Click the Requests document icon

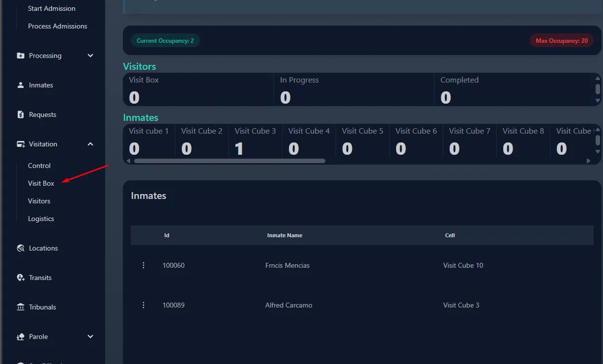tap(21, 114)
